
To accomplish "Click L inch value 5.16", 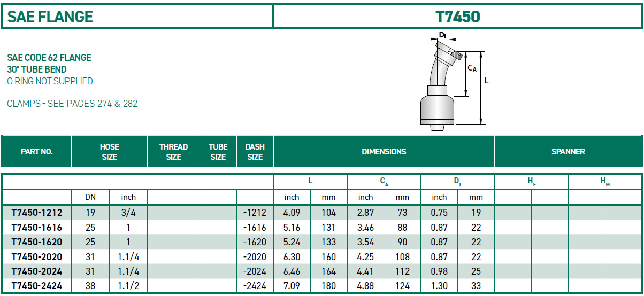I will pyautogui.click(x=292, y=227).
